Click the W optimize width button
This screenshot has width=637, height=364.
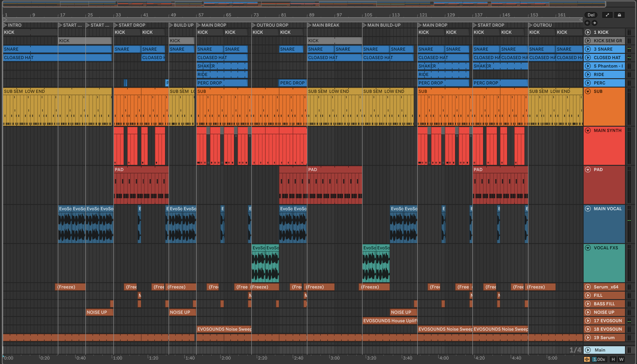click(x=621, y=359)
